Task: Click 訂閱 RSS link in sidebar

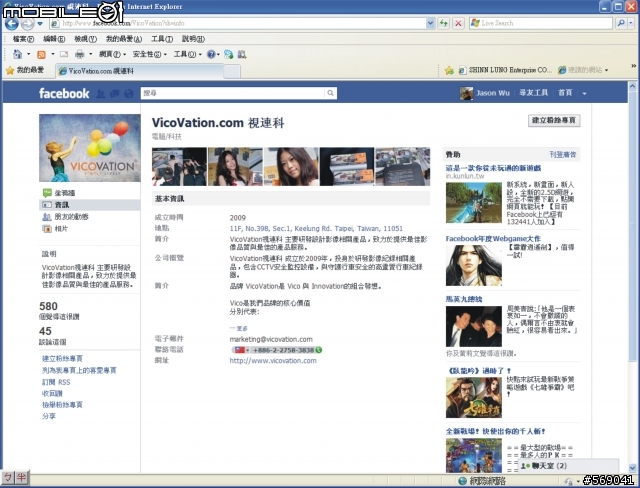Action: tap(56, 382)
